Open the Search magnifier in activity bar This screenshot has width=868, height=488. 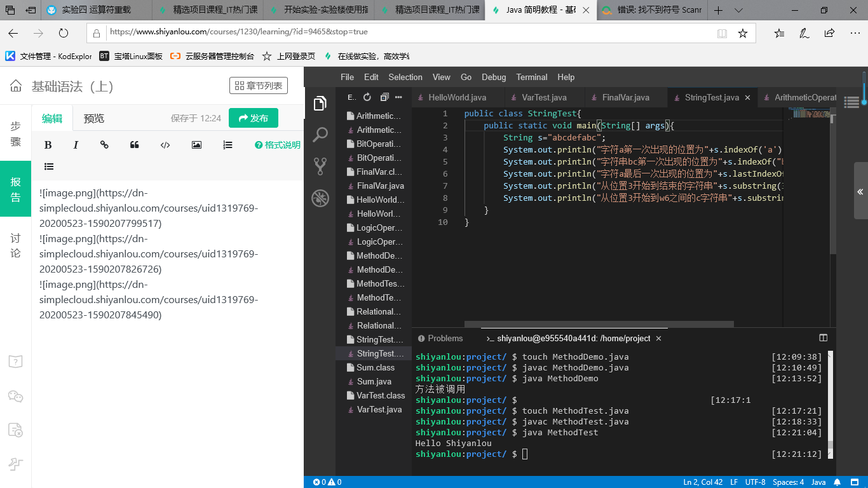[320, 134]
